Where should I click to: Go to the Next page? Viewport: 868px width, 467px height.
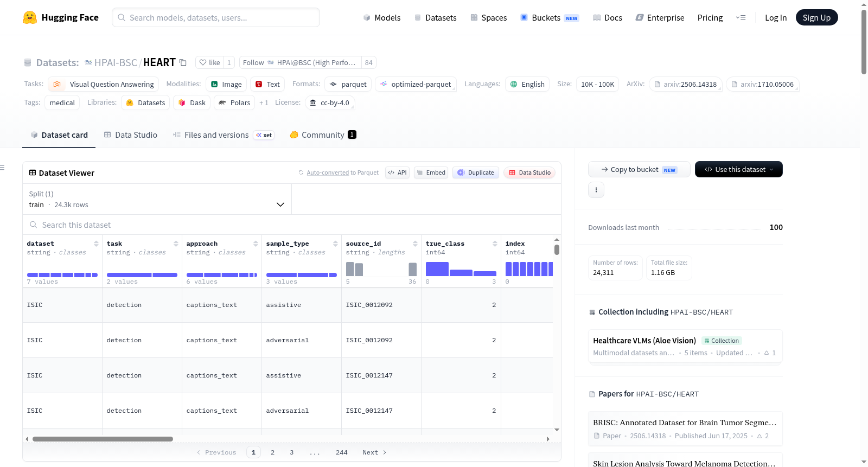coord(374,452)
